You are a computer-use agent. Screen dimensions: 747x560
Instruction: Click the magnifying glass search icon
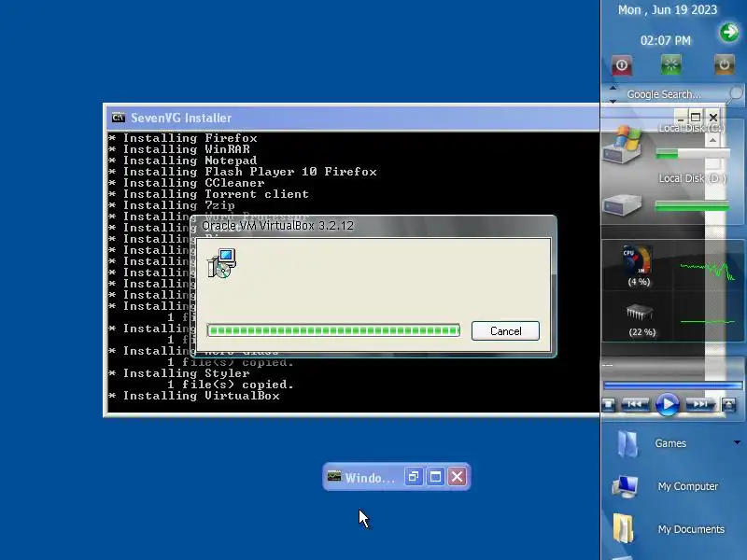(736, 92)
